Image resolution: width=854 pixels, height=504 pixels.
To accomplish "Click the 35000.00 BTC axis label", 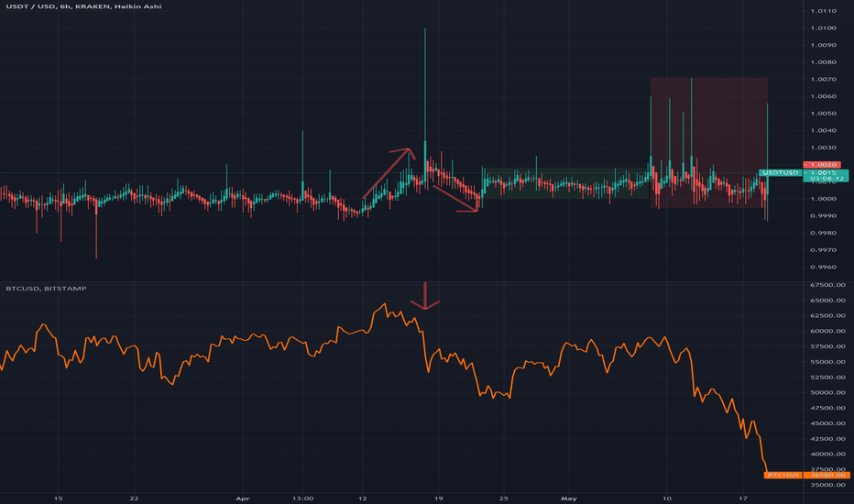I will coord(827,485).
